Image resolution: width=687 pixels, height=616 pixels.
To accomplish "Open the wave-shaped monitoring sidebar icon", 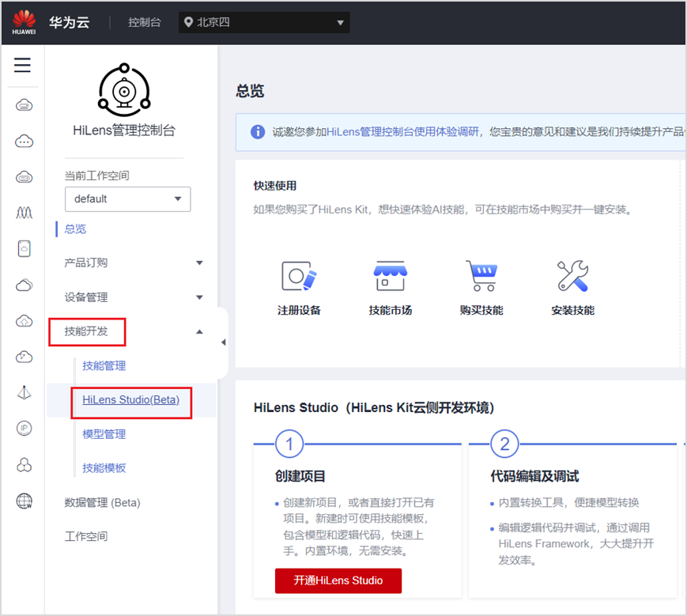I will tap(24, 213).
